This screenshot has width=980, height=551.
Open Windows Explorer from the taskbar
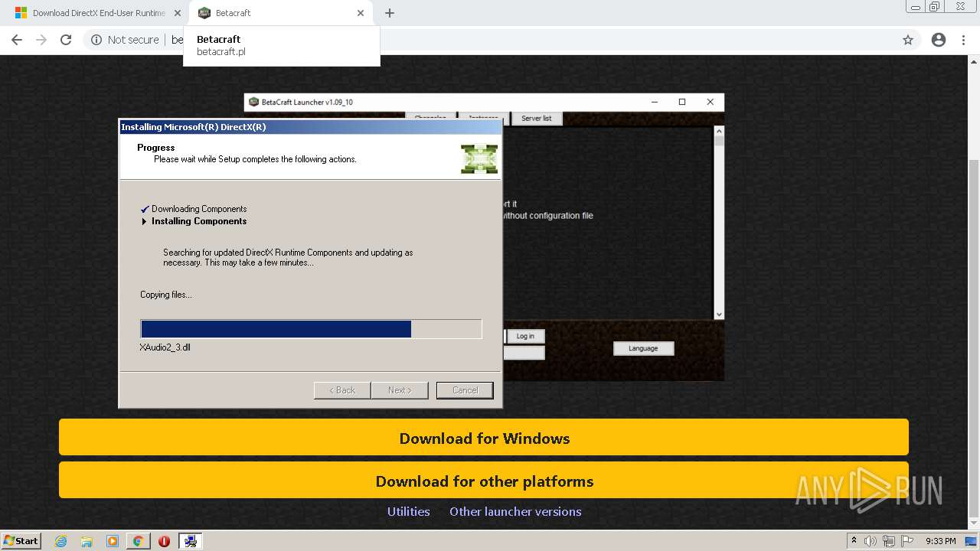pos(87,541)
